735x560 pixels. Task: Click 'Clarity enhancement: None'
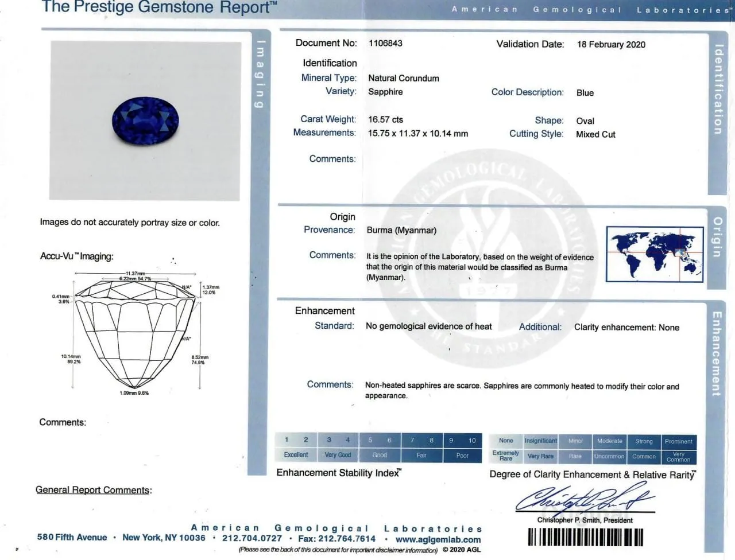click(626, 328)
